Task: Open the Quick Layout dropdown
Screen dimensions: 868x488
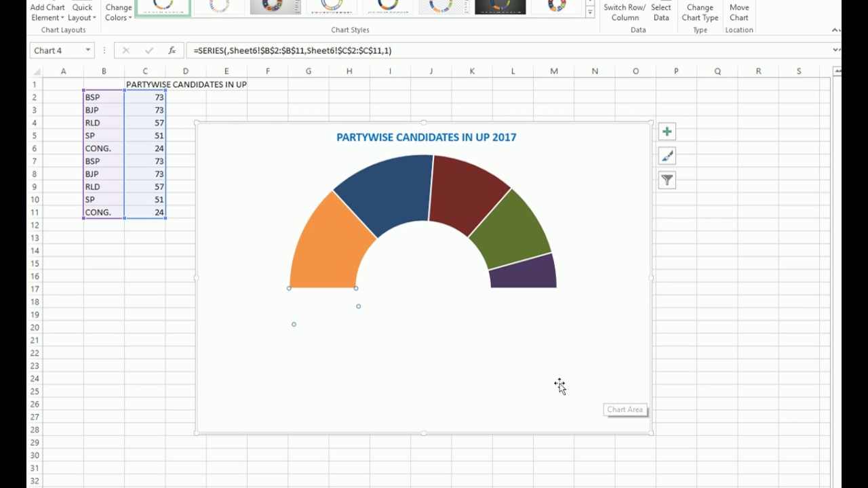Action: 82,12
